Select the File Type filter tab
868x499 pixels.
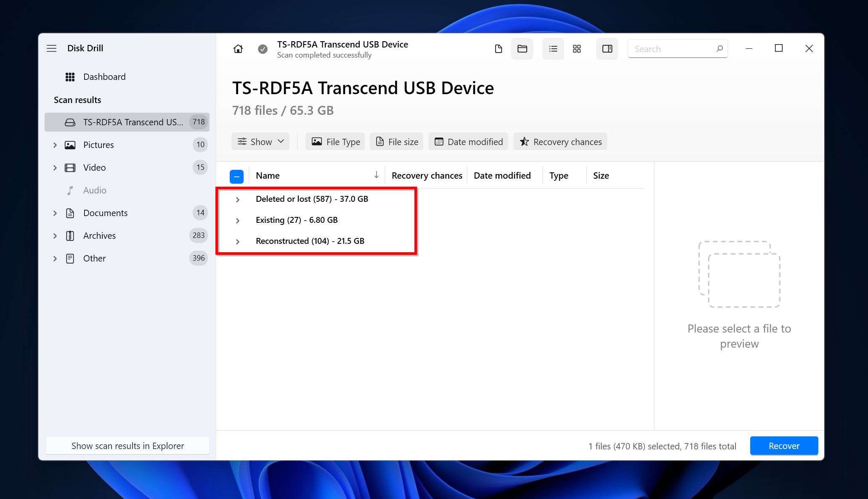pos(335,142)
